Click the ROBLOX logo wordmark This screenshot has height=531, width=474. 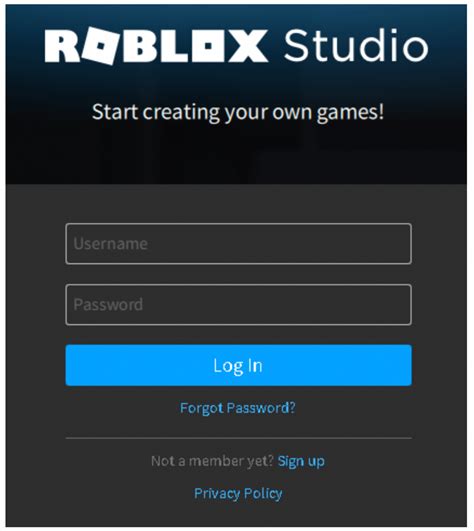tap(156, 46)
